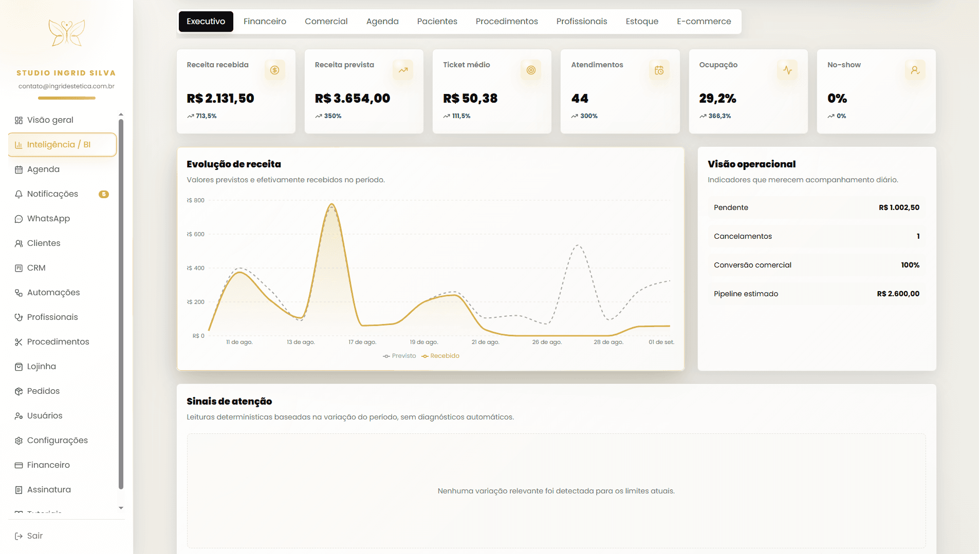Open the Pacientes tab
The width and height of the screenshot is (980, 554).
[437, 22]
